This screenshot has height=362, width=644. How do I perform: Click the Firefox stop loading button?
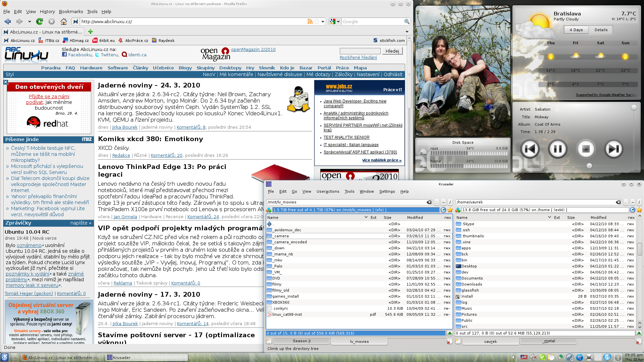coord(51,21)
